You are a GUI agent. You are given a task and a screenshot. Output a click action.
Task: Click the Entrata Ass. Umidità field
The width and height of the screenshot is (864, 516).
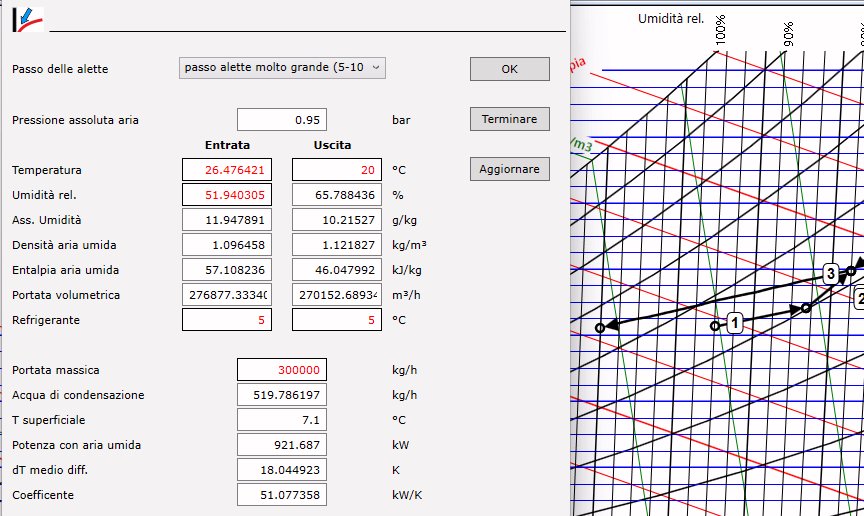227,220
